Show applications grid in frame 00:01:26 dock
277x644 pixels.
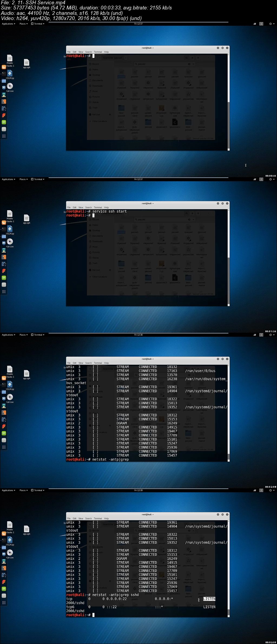tap(4, 292)
